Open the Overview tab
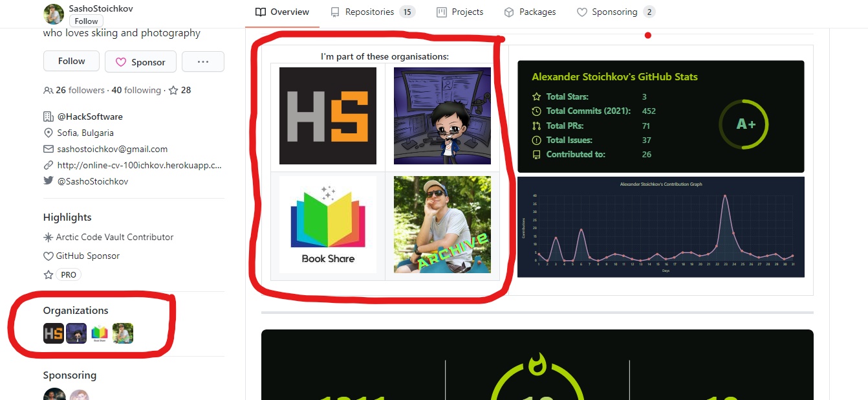 282,12
